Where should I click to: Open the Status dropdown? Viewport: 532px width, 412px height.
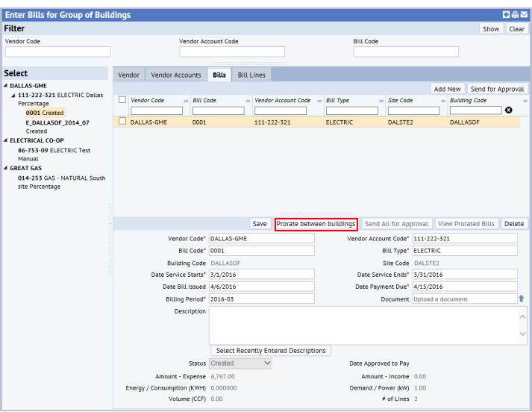[x=240, y=363]
